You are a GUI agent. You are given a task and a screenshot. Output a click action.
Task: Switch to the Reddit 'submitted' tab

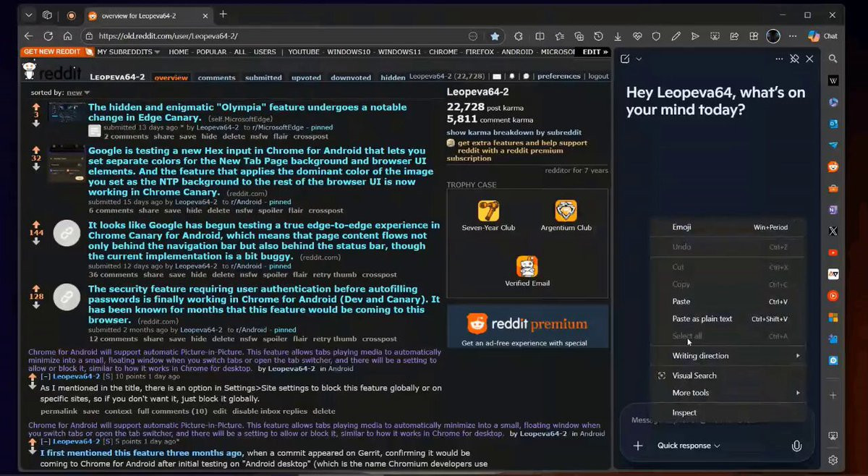click(x=263, y=77)
